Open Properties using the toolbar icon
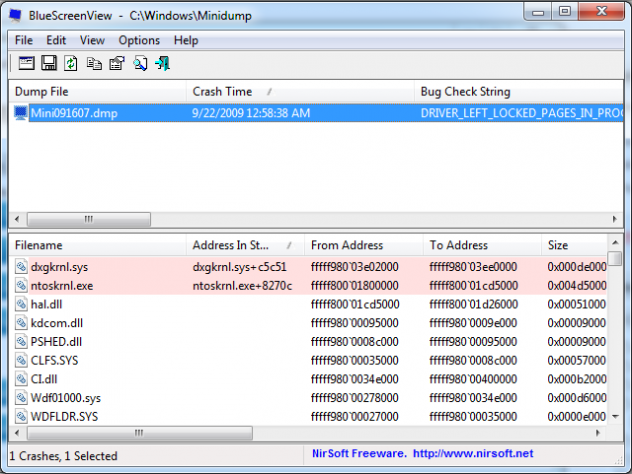The height and width of the screenshot is (474, 632). tap(116, 64)
